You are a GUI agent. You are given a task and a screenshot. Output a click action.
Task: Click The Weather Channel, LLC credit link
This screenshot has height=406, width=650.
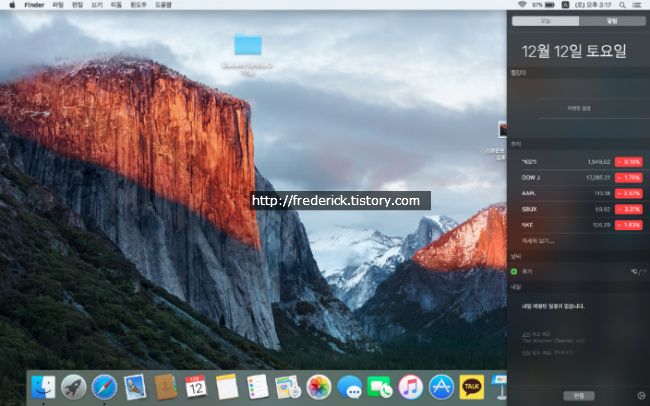point(553,340)
